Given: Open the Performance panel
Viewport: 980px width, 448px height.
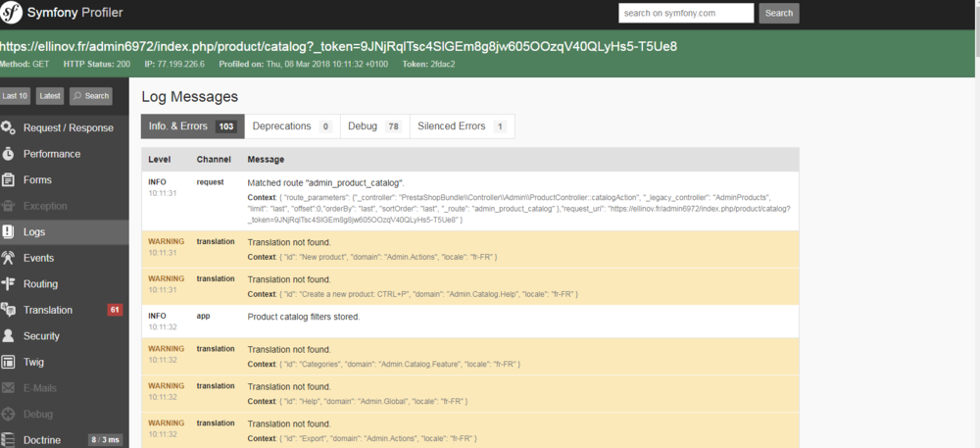Looking at the screenshot, I should 65,154.
